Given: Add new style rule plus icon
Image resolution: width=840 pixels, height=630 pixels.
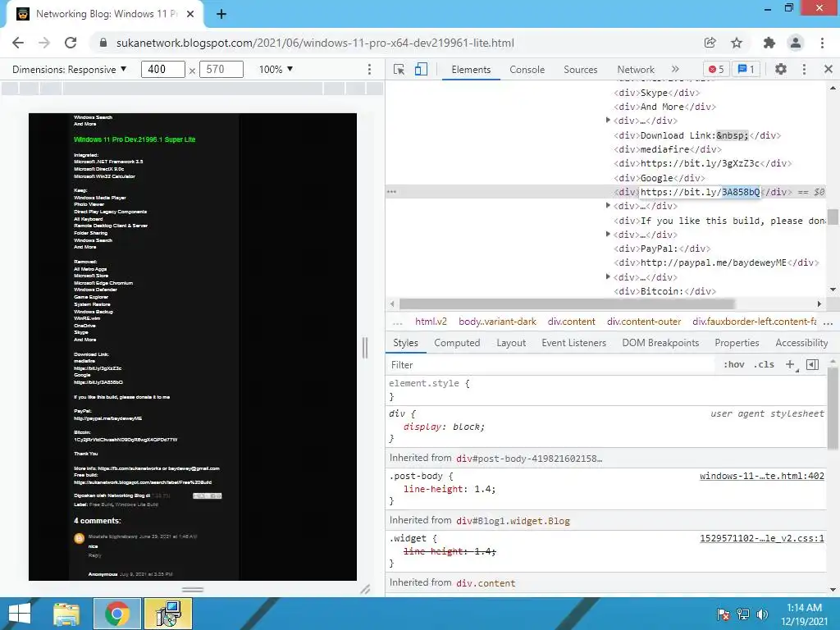Looking at the screenshot, I should click(790, 365).
